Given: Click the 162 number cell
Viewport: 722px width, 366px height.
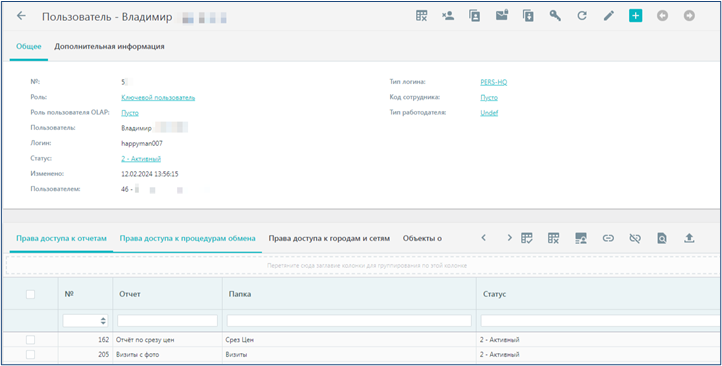Looking at the screenshot, I should pyautogui.click(x=86, y=340).
